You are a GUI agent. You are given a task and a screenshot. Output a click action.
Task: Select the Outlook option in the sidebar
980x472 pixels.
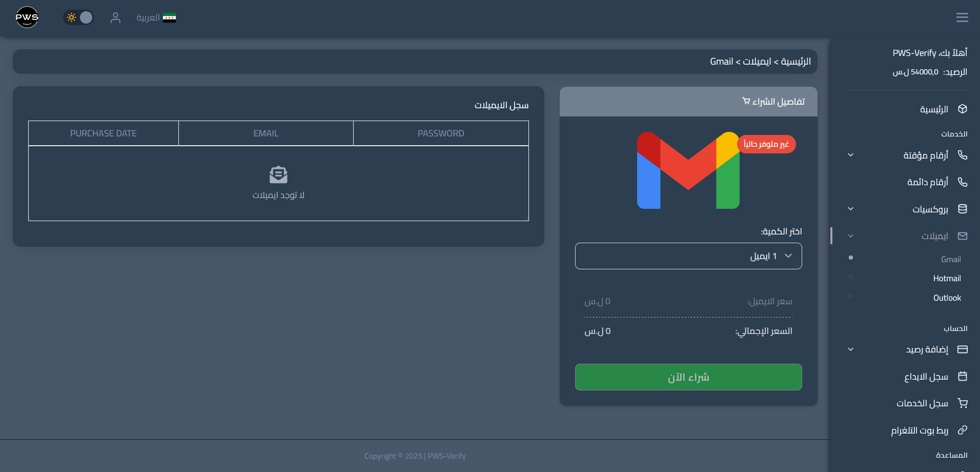pyautogui.click(x=946, y=298)
